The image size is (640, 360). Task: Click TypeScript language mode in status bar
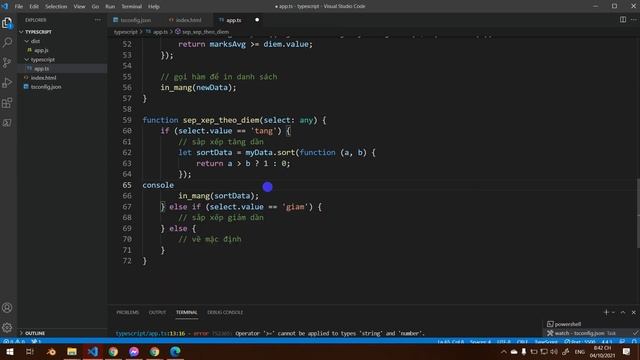(x=546, y=342)
